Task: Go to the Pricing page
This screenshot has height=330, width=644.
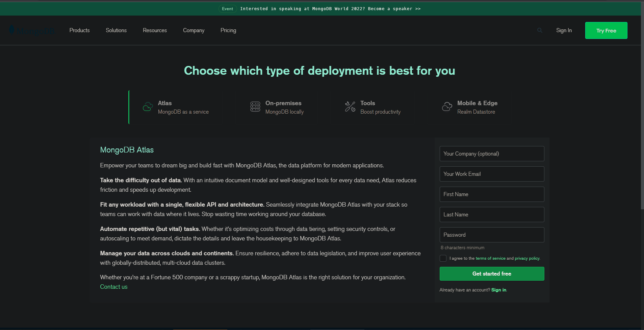Action: click(x=228, y=30)
